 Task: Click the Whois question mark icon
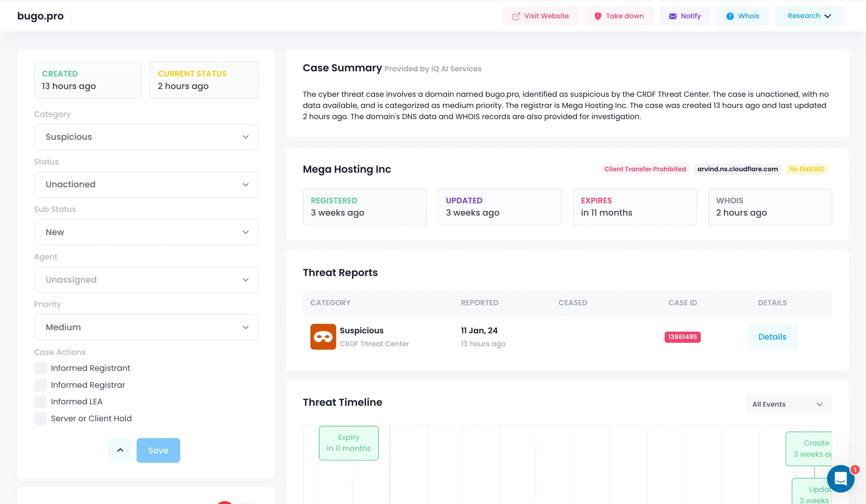(x=730, y=16)
